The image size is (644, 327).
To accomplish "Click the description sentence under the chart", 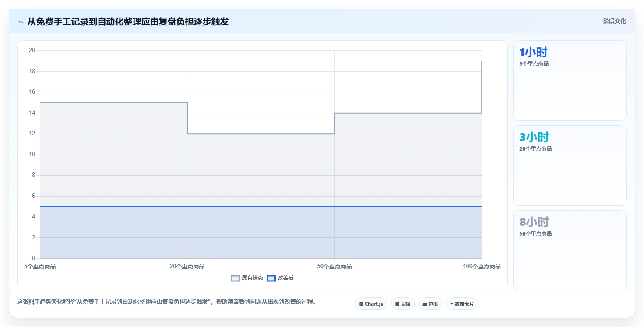I will tap(166, 302).
